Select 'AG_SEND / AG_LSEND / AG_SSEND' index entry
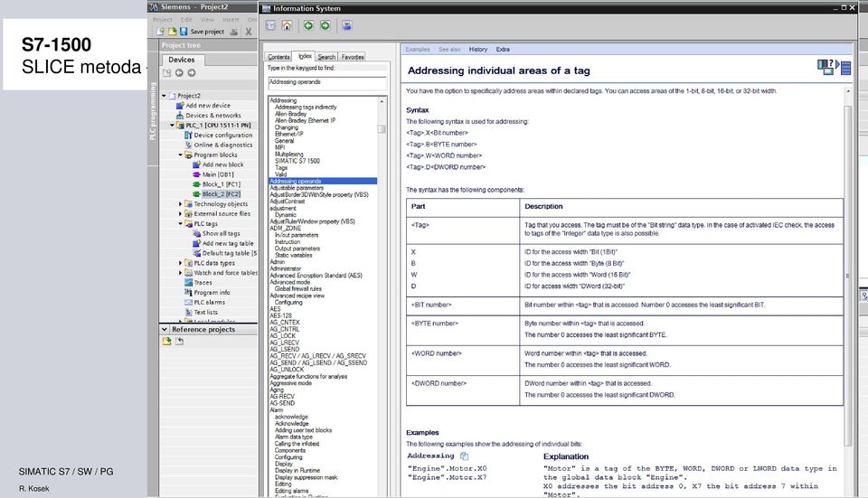 [x=318, y=362]
